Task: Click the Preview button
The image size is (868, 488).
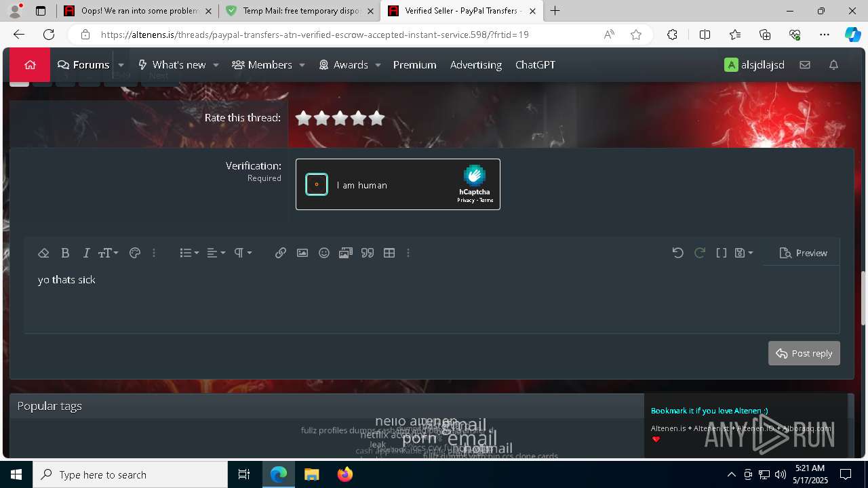Action: [804, 253]
